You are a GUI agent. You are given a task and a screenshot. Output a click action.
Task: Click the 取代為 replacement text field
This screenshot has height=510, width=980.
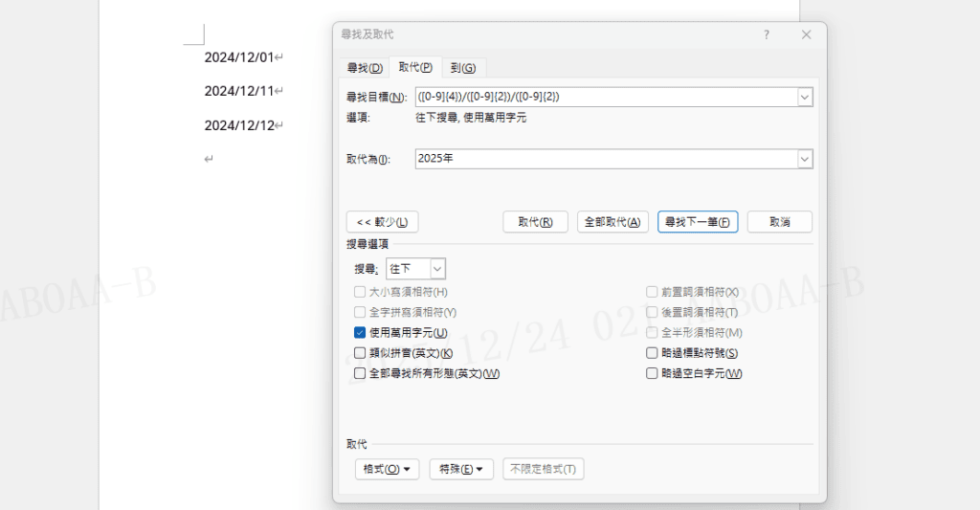point(605,159)
